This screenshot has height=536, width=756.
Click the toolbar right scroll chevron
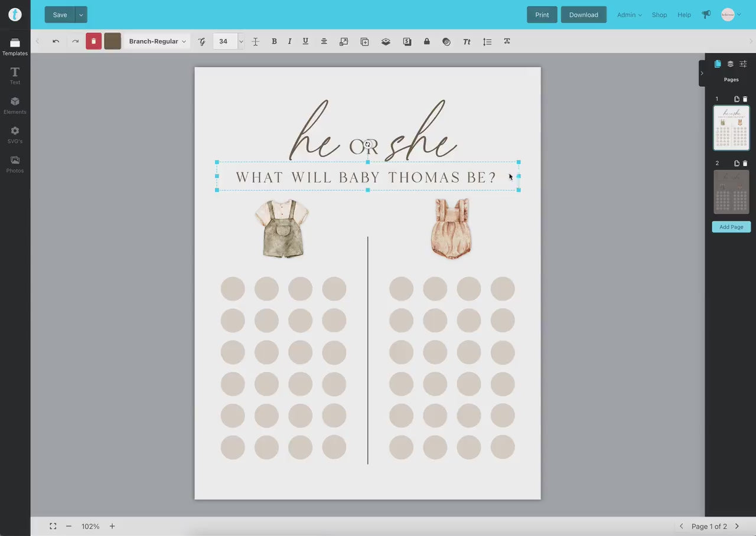pos(751,41)
